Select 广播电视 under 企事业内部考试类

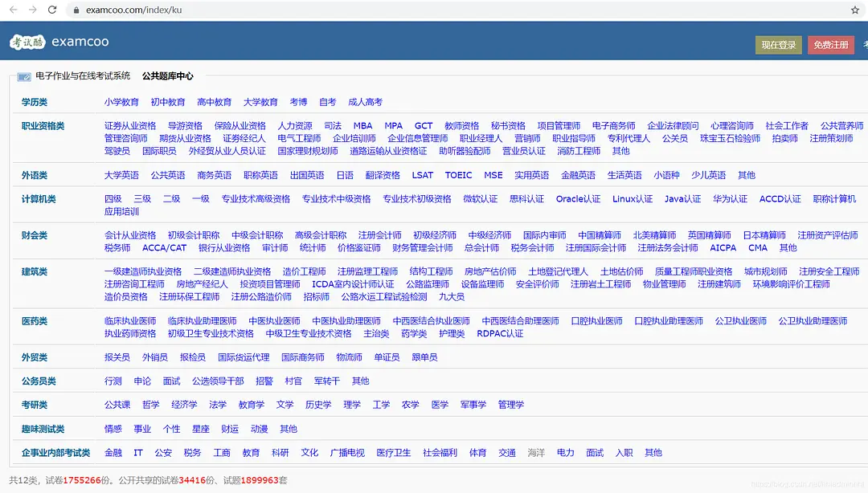click(347, 453)
